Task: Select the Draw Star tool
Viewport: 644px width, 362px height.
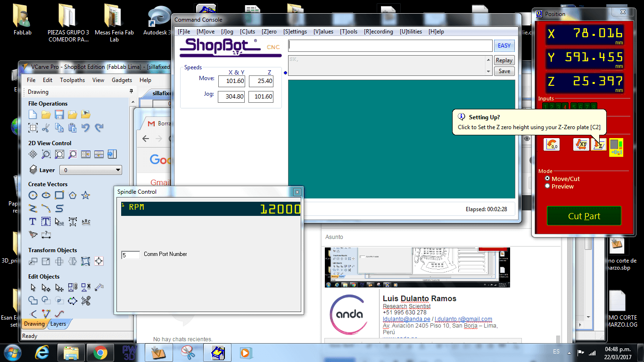Action: (85, 195)
